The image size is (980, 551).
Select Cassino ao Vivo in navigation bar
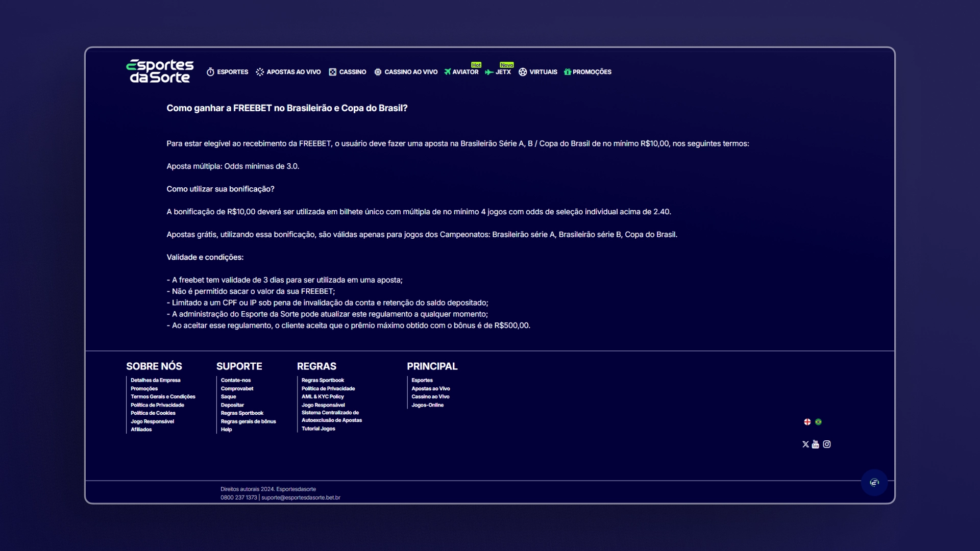point(406,72)
